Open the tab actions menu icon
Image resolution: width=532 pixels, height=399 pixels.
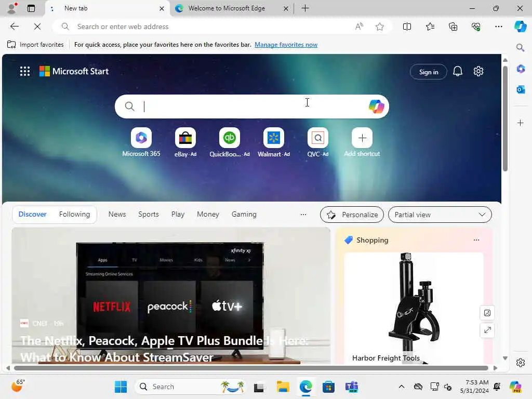(31, 8)
